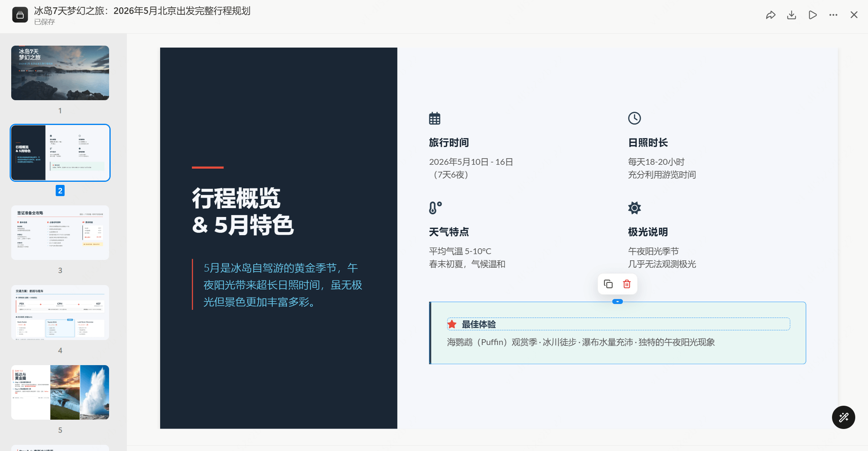
Task: Open slide 4 transport plan thumbnail
Action: (60, 313)
